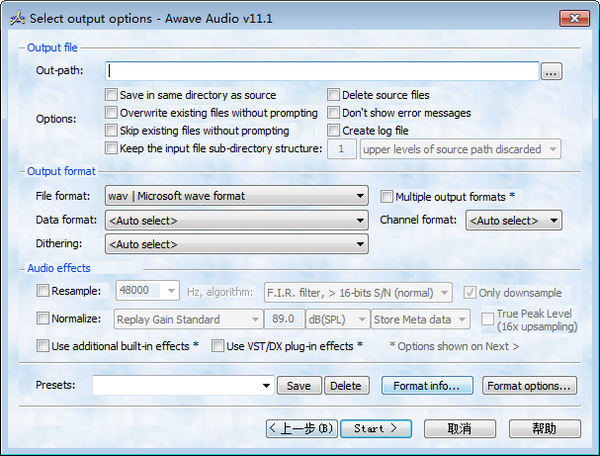Check Multiple output formats option

[387, 196]
